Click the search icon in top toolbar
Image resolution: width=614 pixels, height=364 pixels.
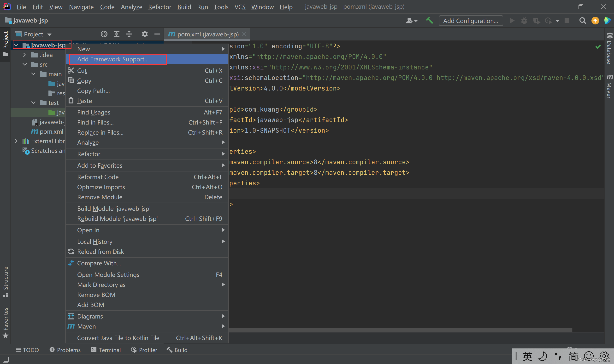(583, 20)
